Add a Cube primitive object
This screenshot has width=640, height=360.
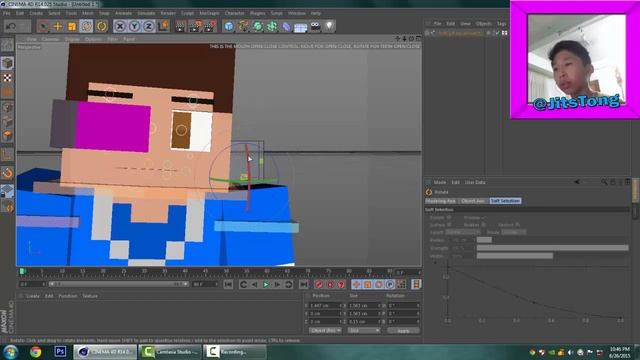click(x=229, y=26)
